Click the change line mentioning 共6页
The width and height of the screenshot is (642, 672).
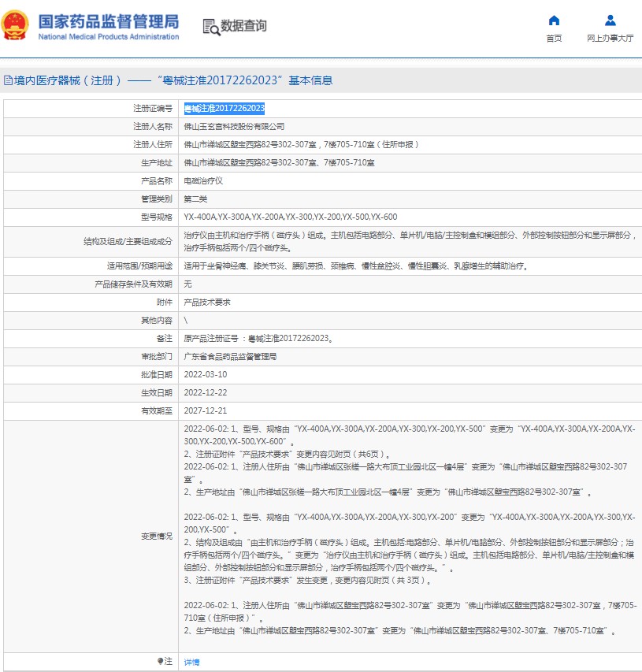click(287, 455)
